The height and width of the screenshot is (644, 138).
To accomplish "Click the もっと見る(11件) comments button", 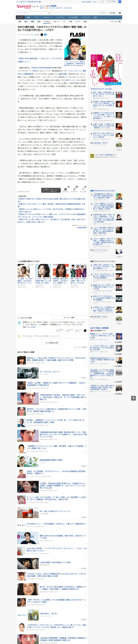I will 52,343.
